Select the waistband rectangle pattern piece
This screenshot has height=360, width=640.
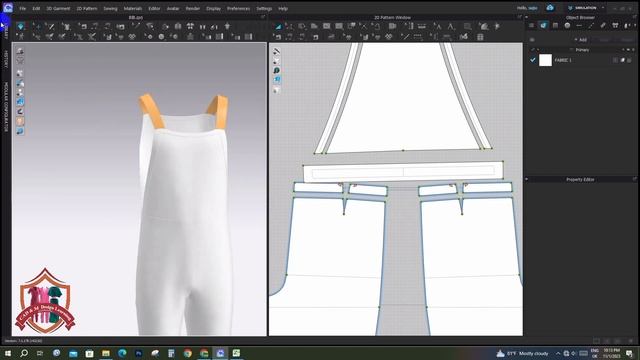point(403,172)
